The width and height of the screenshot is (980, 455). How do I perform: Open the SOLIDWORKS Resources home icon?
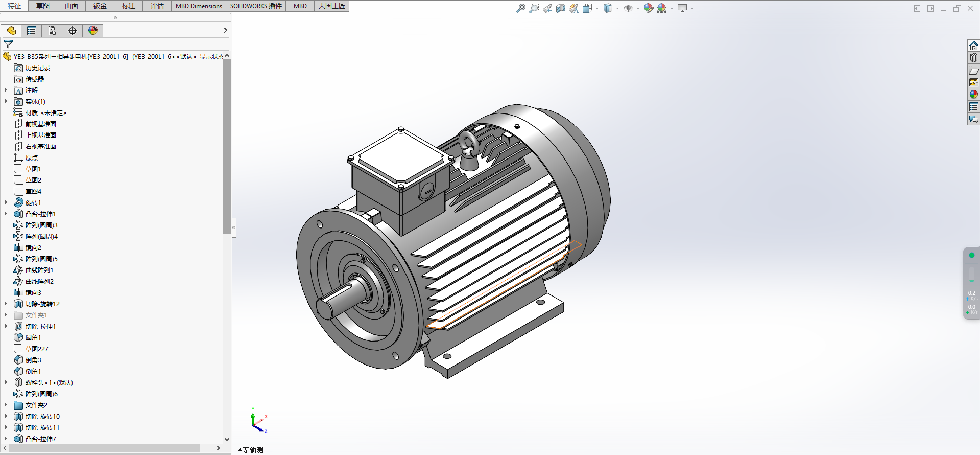click(x=973, y=45)
